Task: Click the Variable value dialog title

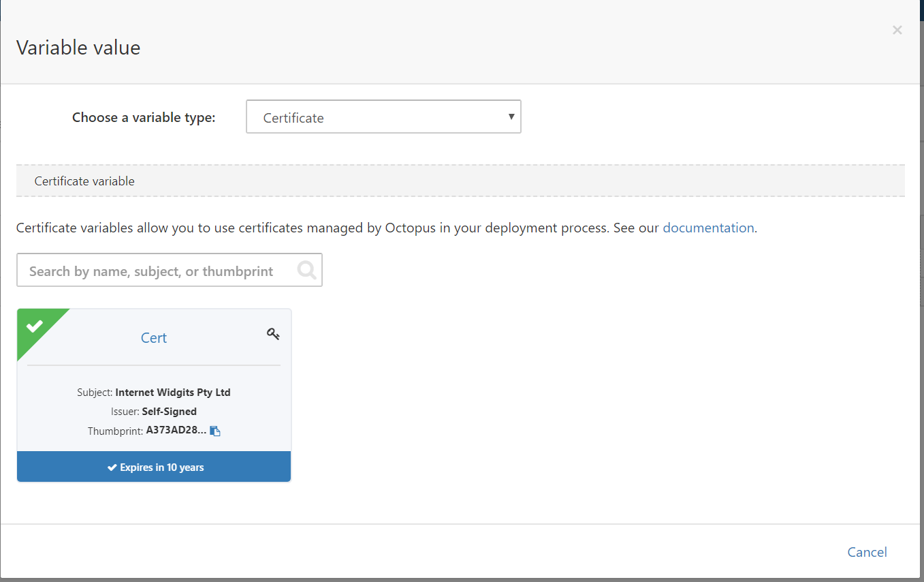Action: click(x=78, y=48)
